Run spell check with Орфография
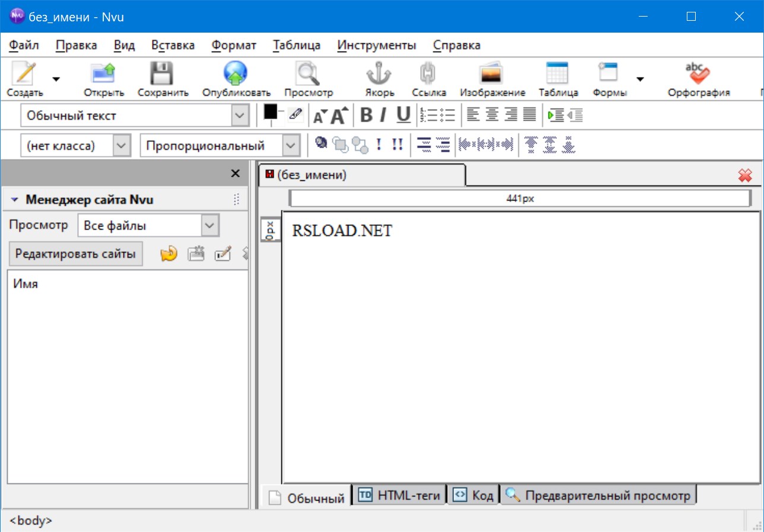764x532 pixels. click(699, 78)
